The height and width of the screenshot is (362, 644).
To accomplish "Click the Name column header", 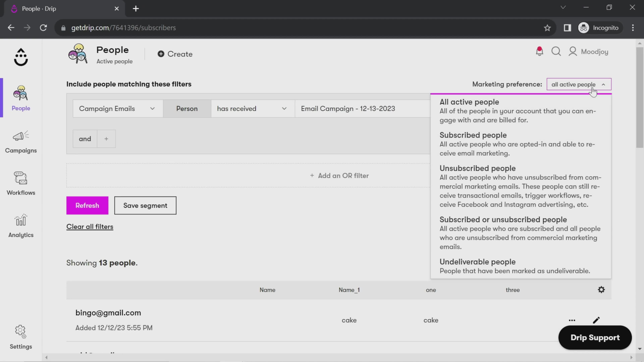I will click(x=267, y=290).
